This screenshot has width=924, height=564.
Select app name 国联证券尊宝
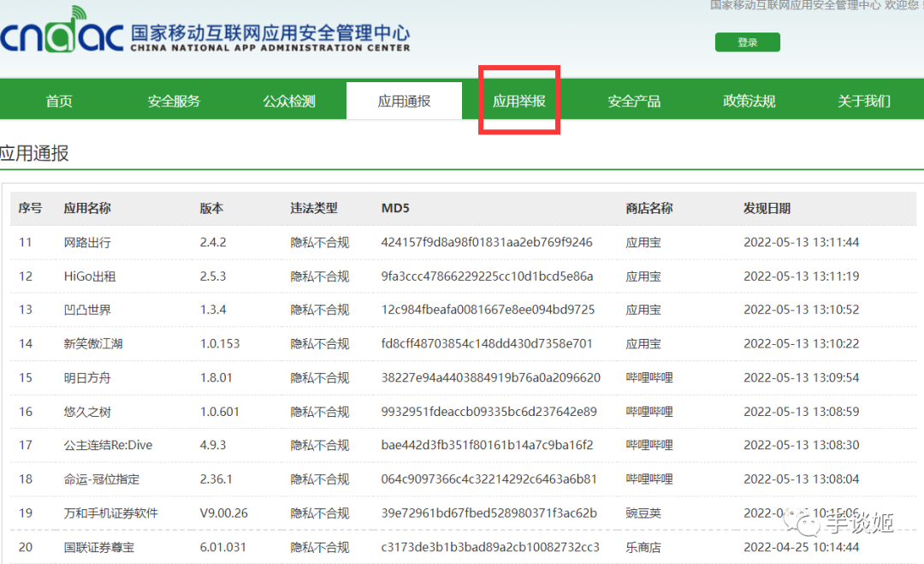(99, 548)
